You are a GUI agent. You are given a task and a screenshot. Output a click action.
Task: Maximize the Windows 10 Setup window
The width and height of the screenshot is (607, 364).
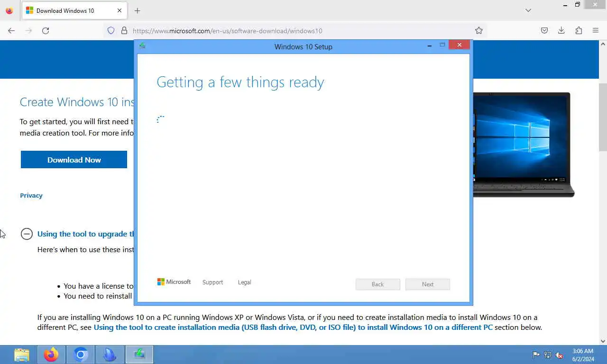coord(442,45)
